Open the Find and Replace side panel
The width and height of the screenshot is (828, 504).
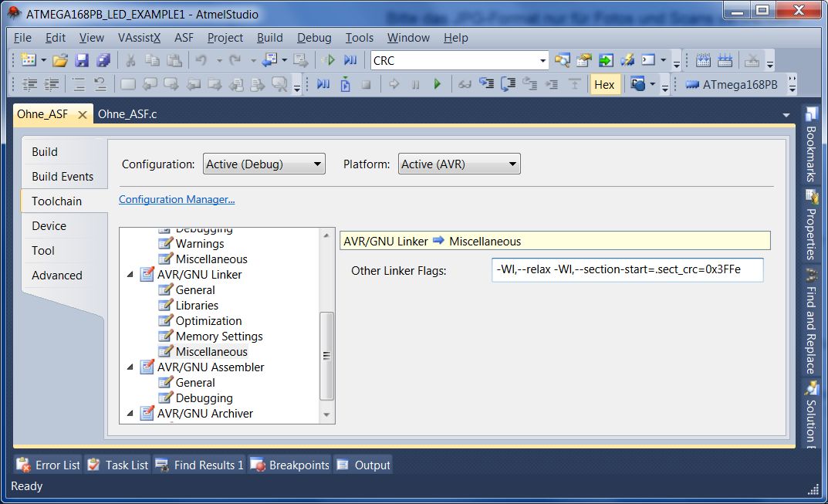tap(811, 322)
